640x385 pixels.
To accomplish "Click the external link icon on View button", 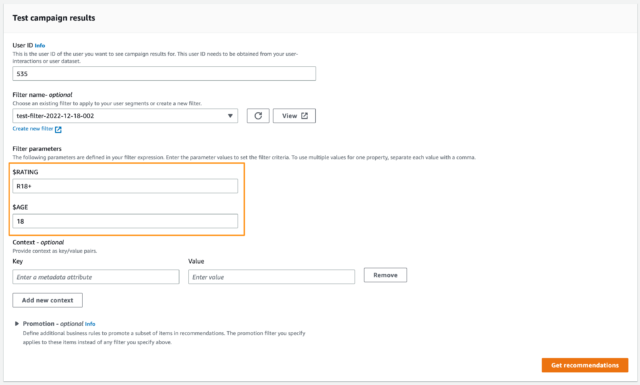I will click(x=304, y=116).
